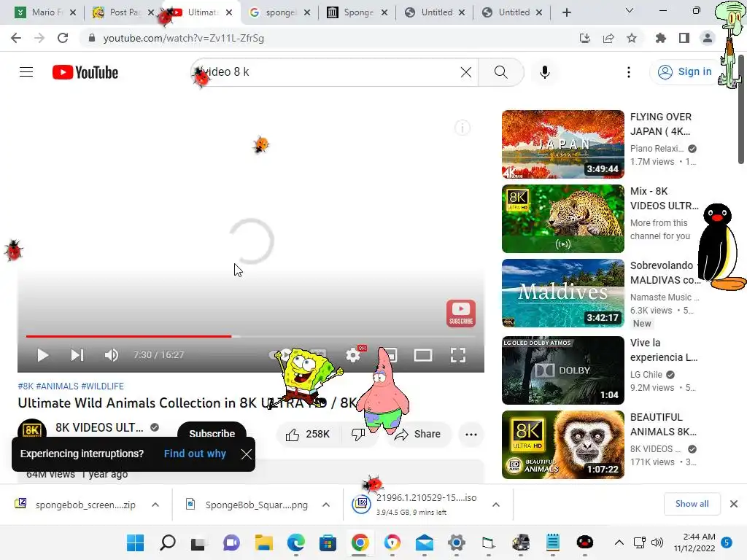Screen dimensions: 747x560
Task: Play the video
Action: tap(42, 355)
